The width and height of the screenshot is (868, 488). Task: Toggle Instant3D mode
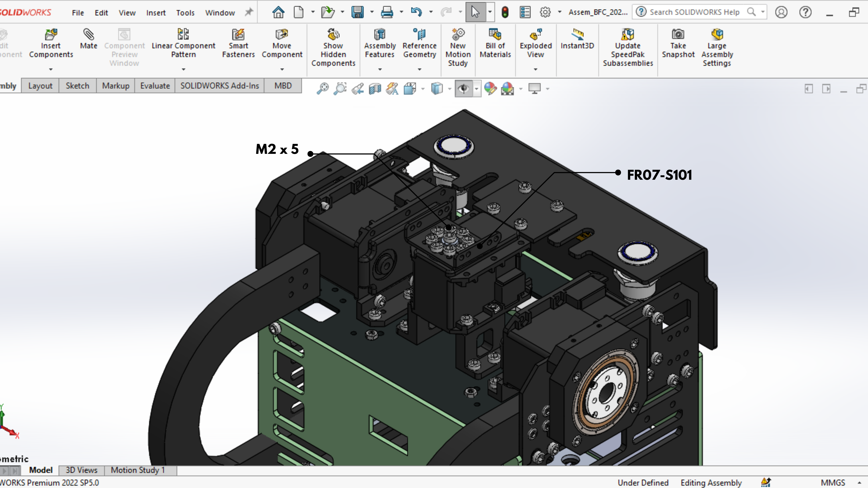[x=577, y=39]
